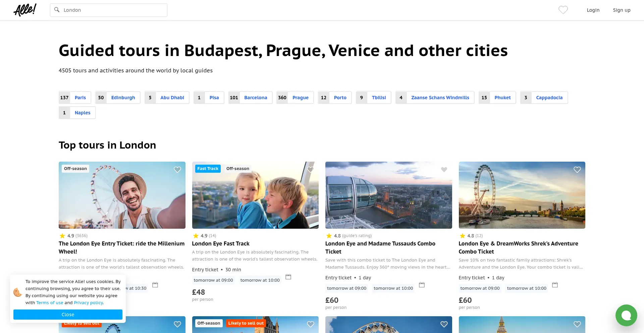
Task: Pick tomorrow at 10:00 for Madame Tussauds combo
Action: [x=393, y=288]
